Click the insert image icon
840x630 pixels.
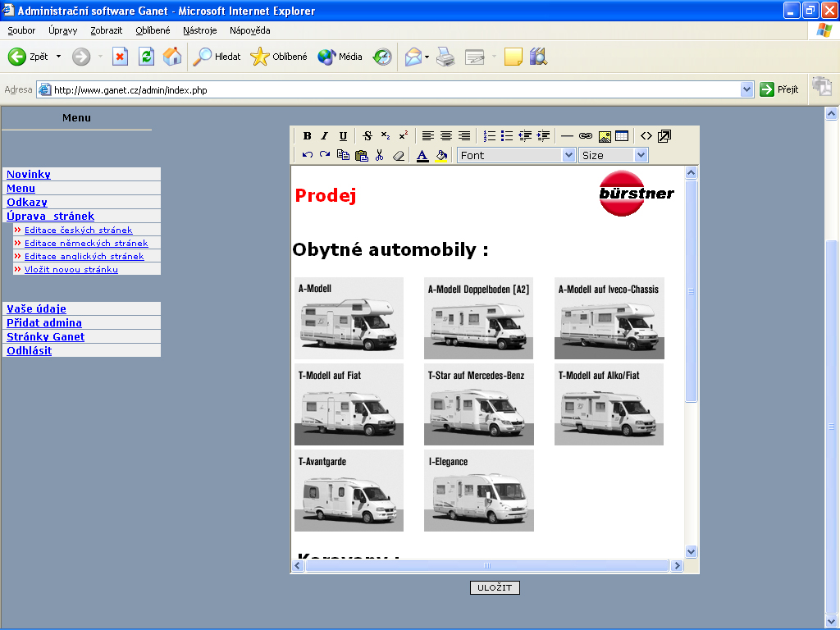coord(604,136)
